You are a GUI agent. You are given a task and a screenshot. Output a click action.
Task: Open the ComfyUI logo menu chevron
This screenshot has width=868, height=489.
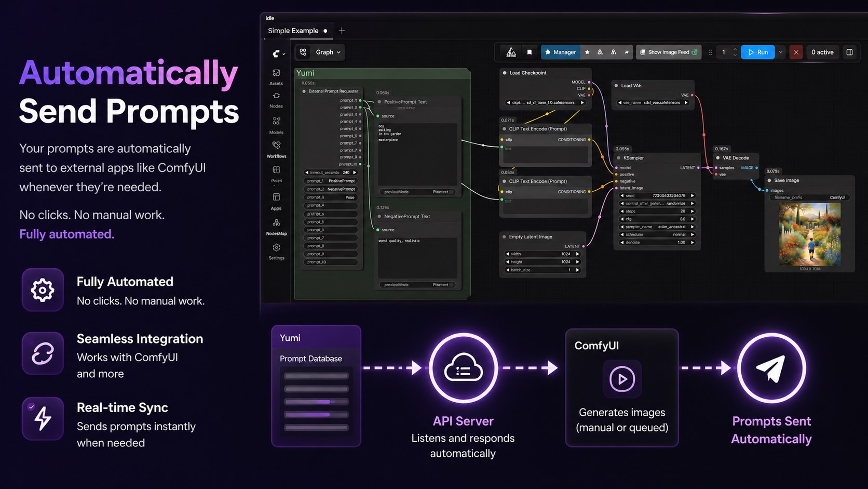[283, 54]
